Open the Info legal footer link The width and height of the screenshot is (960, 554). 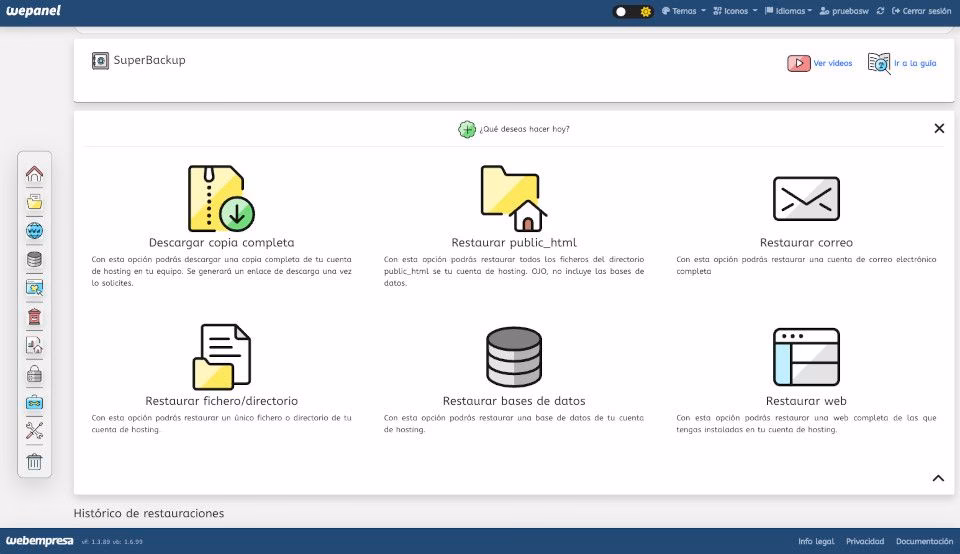816,541
